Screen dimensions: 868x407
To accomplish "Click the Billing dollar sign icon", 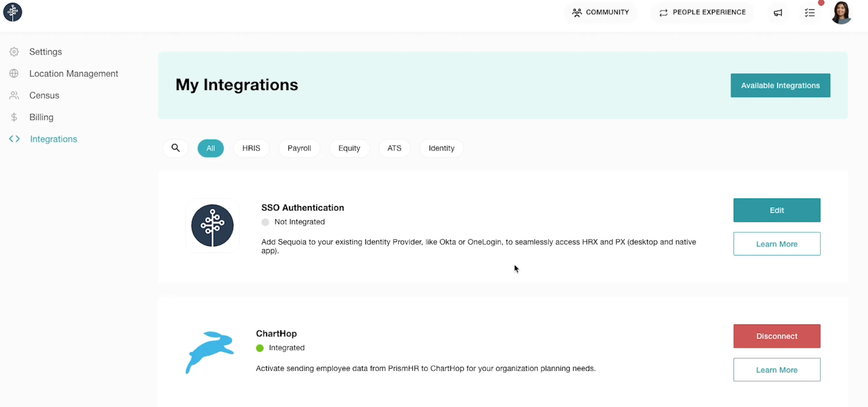I will click(14, 117).
